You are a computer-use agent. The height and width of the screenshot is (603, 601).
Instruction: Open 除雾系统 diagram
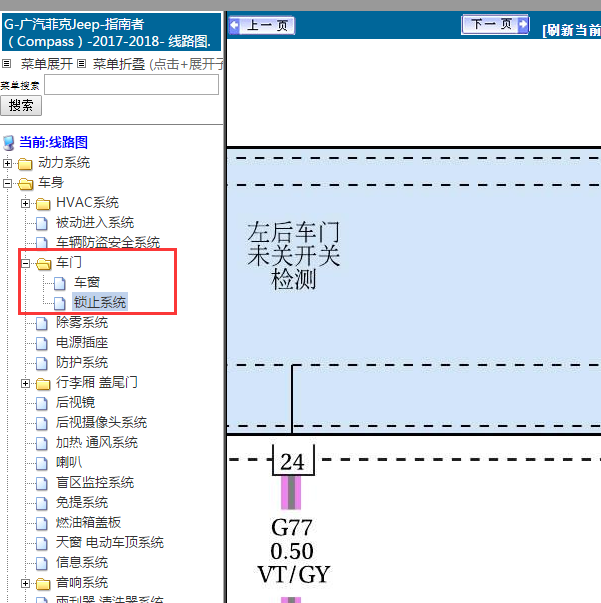tap(82, 323)
